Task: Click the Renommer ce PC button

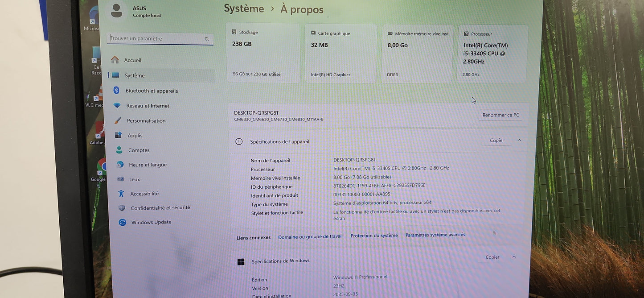Action: tap(500, 115)
